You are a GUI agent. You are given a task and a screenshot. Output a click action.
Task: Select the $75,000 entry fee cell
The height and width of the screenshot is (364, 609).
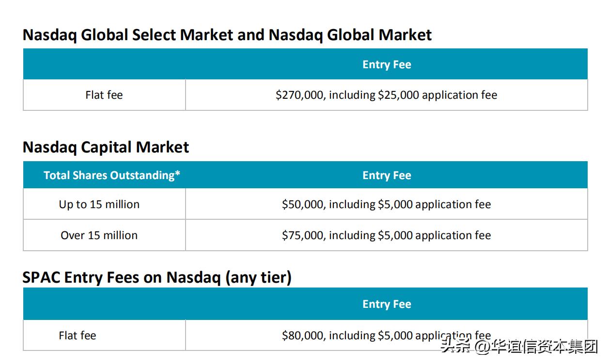coord(386,235)
